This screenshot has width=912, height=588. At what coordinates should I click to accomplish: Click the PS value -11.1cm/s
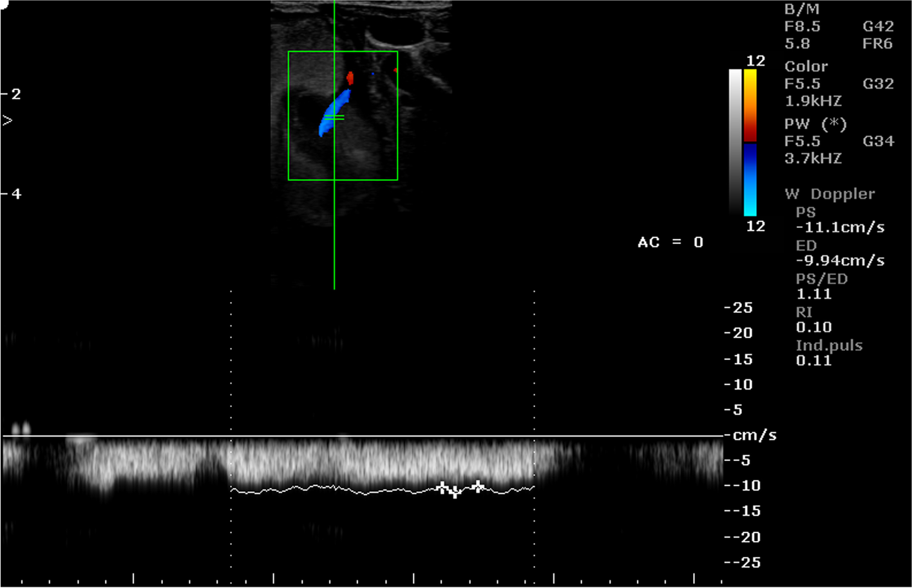click(840, 227)
